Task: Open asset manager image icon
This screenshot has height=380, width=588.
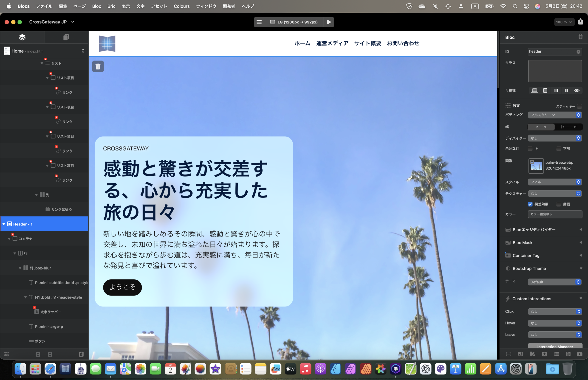Action: click(x=520, y=354)
